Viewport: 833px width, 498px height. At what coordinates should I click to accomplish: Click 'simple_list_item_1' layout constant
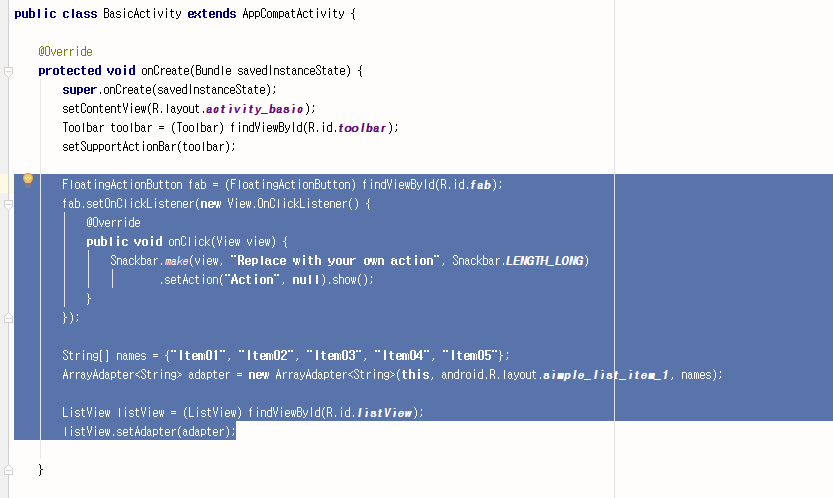[x=606, y=375]
